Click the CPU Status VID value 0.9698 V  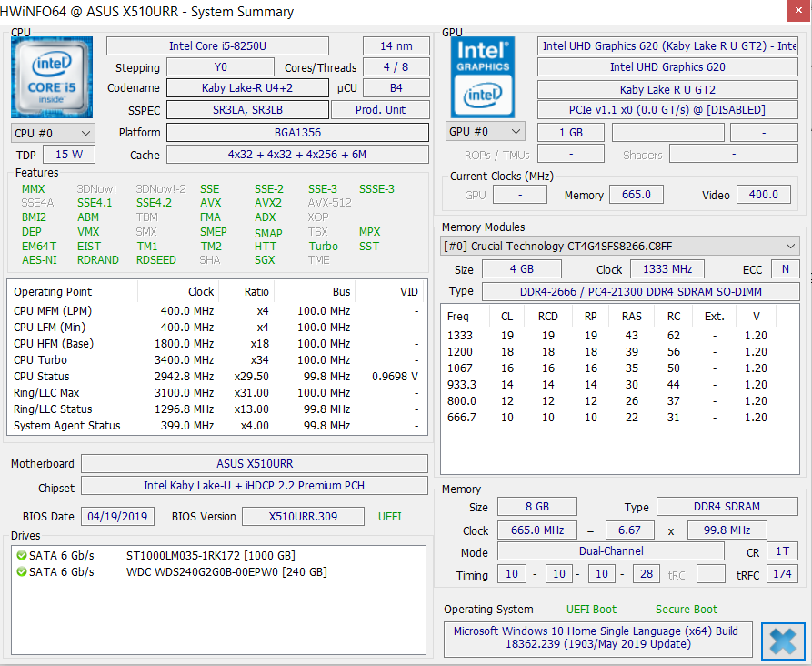[x=395, y=377]
